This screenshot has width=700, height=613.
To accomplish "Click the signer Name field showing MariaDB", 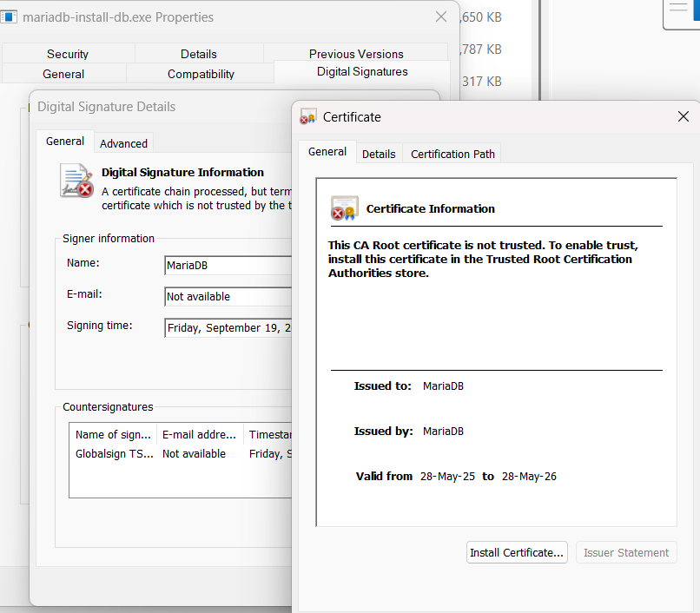I will (228, 266).
